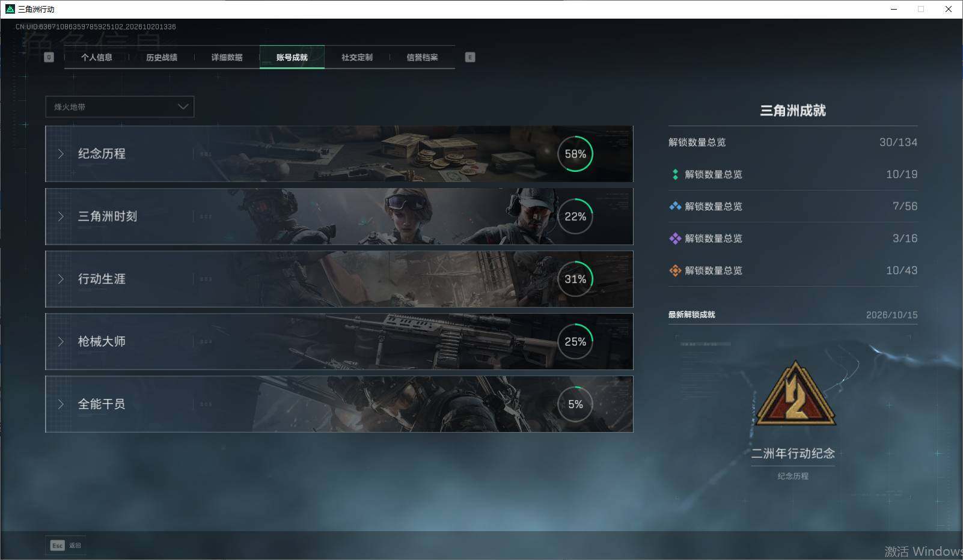Click the 三角洲成就 heading
The image size is (963, 560).
(x=793, y=111)
